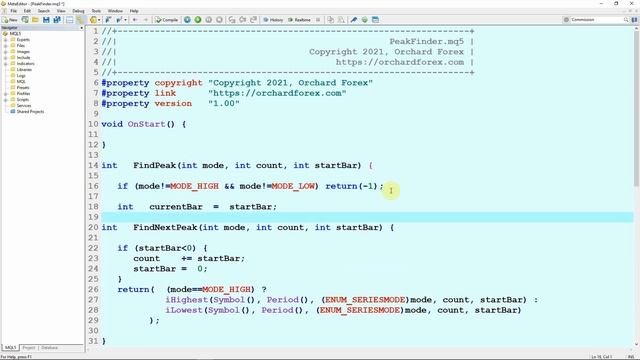Image resolution: width=640 pixels, height=360 pixels.
Task: Open the terminal window toolbar icon
Action: pos(375,20)
